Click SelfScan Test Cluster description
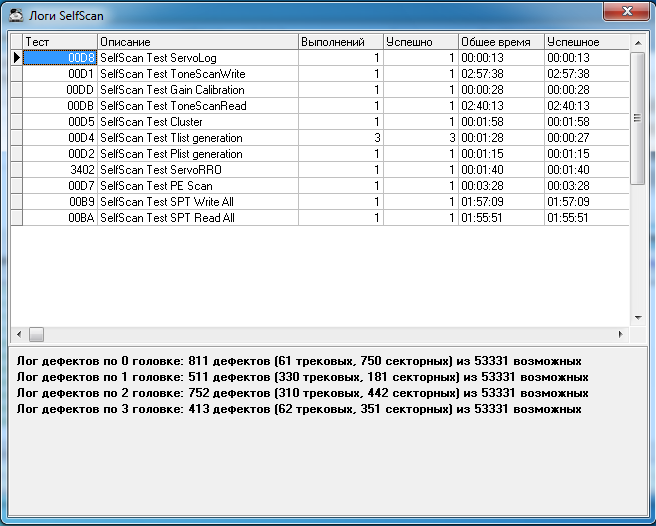This screenshot has height=526, width=656. coord(198,122)
